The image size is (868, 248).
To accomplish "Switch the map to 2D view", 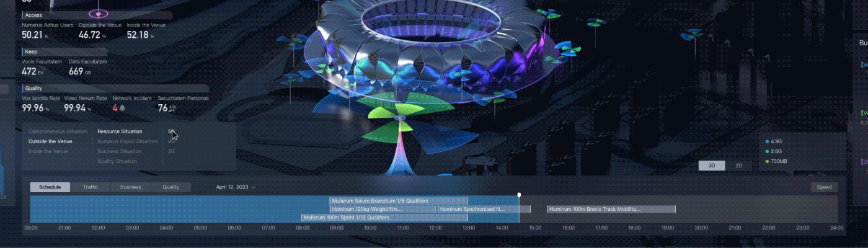I will click(738, 166).
